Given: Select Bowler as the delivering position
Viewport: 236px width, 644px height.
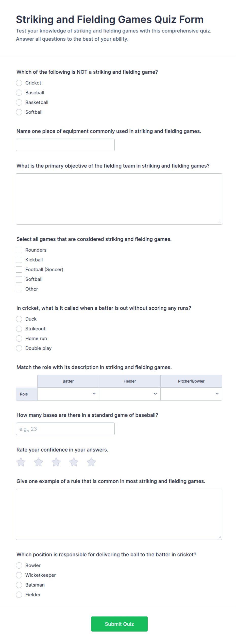Looking at the screenshot, I should (19, 565).
